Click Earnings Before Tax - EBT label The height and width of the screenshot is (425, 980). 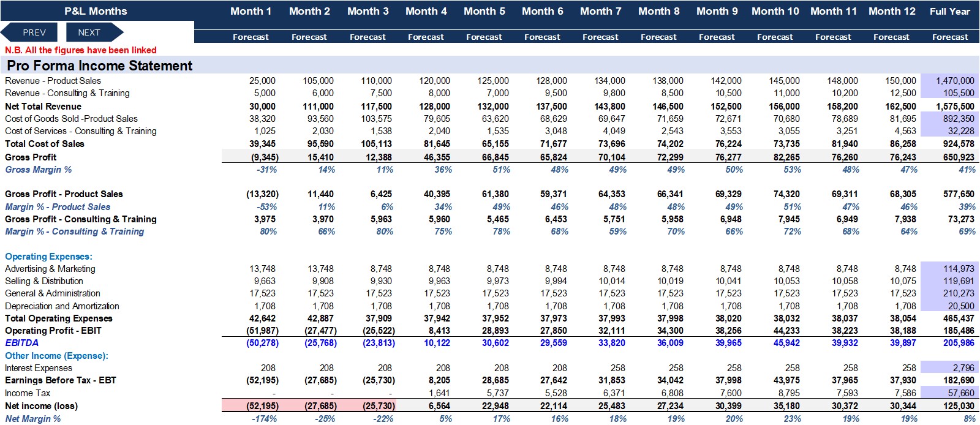tap(61, 380)
